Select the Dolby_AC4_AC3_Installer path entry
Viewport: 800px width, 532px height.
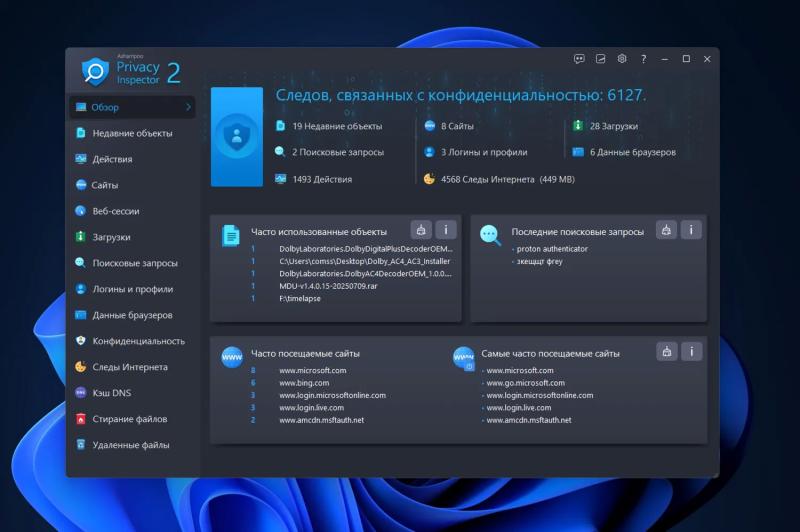tap(365, 261)
